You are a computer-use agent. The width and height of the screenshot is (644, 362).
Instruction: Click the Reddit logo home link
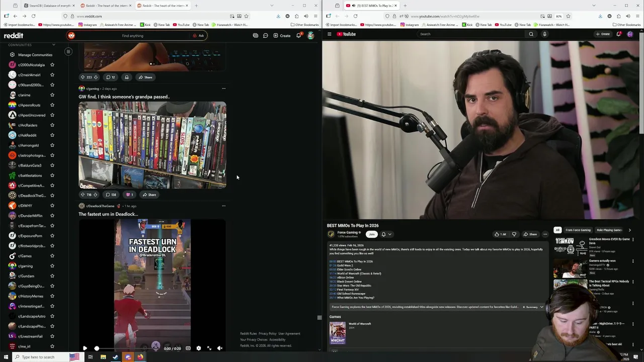pyautogui.click(x=14, y=36)
